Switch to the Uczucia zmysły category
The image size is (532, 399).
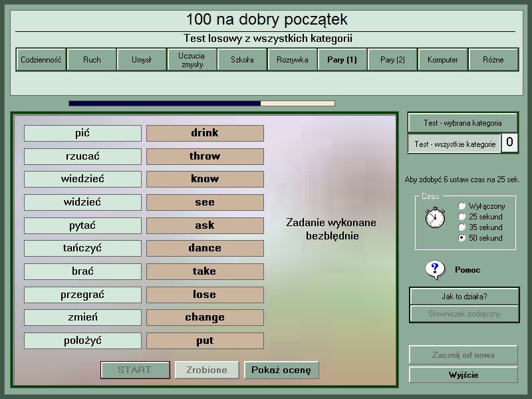pyautogui.click(x=192, y=60)
